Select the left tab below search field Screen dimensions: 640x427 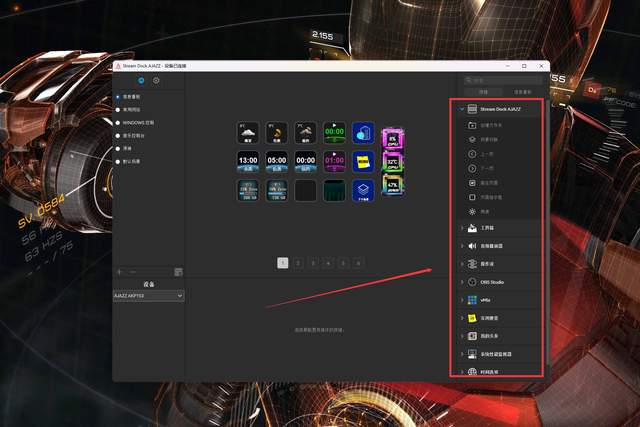point(484,92)
